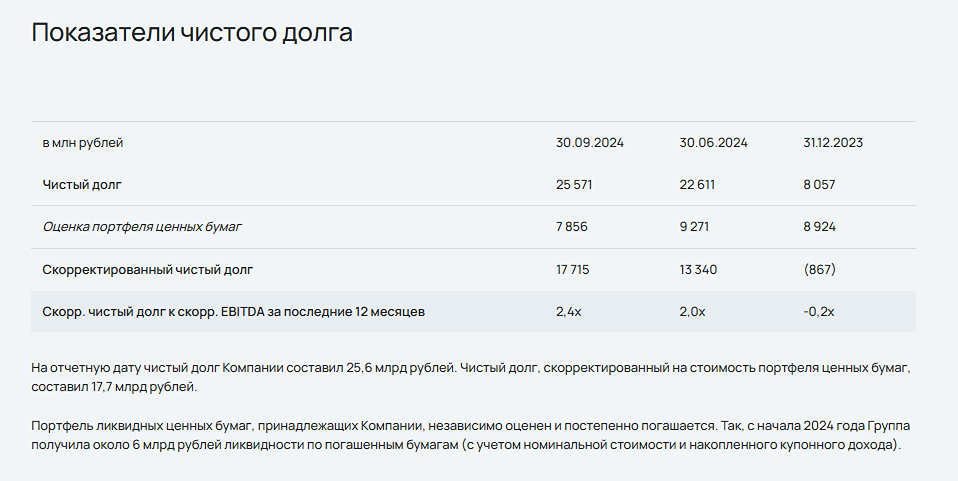
Task: Click the net debt value 22 611
Action: 697,185
